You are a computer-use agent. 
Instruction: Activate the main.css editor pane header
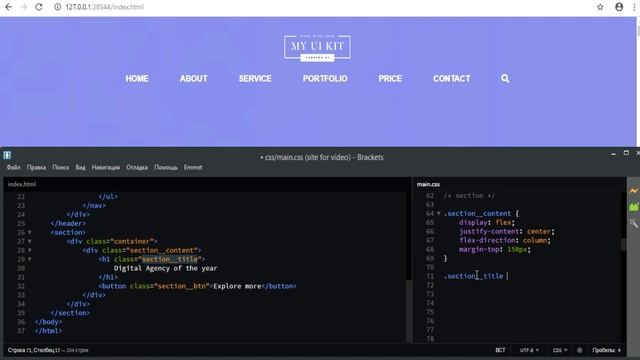pyautogui.click(x=428, y=184)
